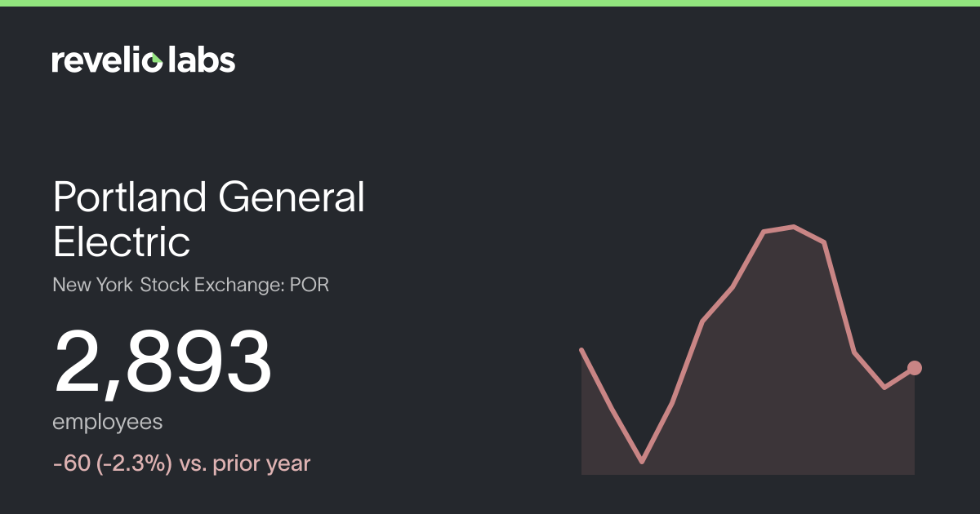
Task: Click the -60 (-2.3%) vs. prior year text
Action: pos(181,463)
